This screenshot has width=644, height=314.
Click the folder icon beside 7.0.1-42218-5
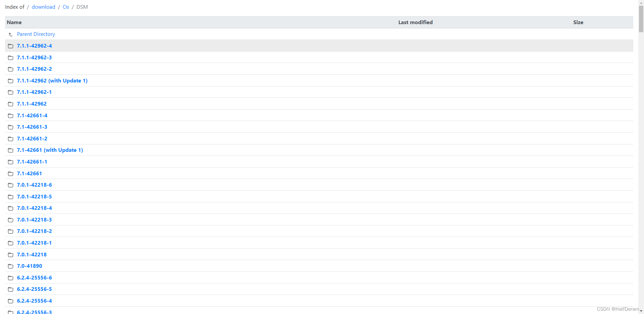(10, 197)
